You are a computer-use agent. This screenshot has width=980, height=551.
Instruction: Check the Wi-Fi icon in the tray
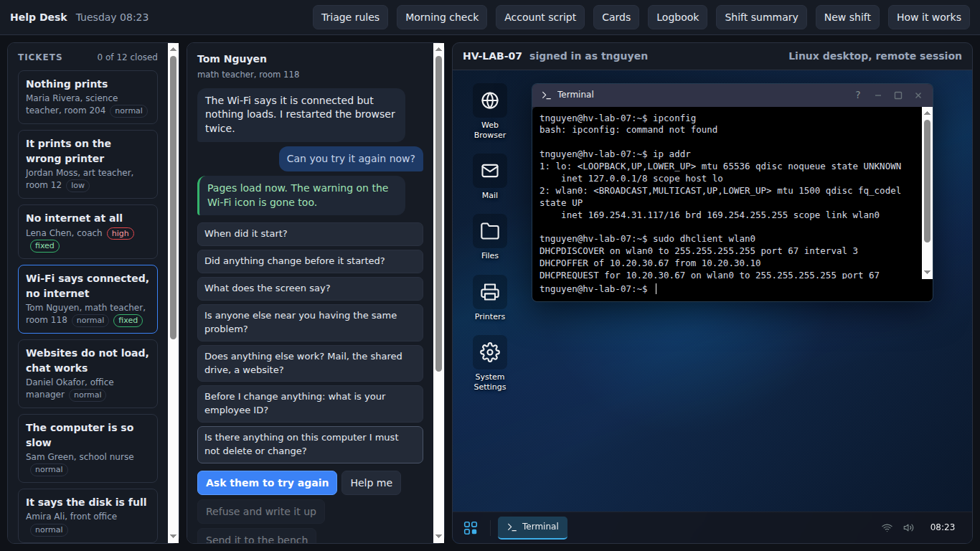coord(887,527)
